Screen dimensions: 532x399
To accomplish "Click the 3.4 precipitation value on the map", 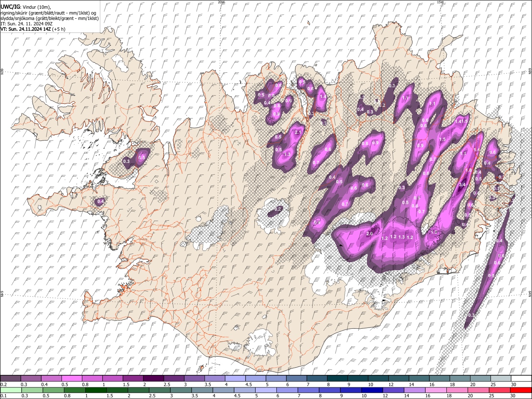I will point(462,185).
